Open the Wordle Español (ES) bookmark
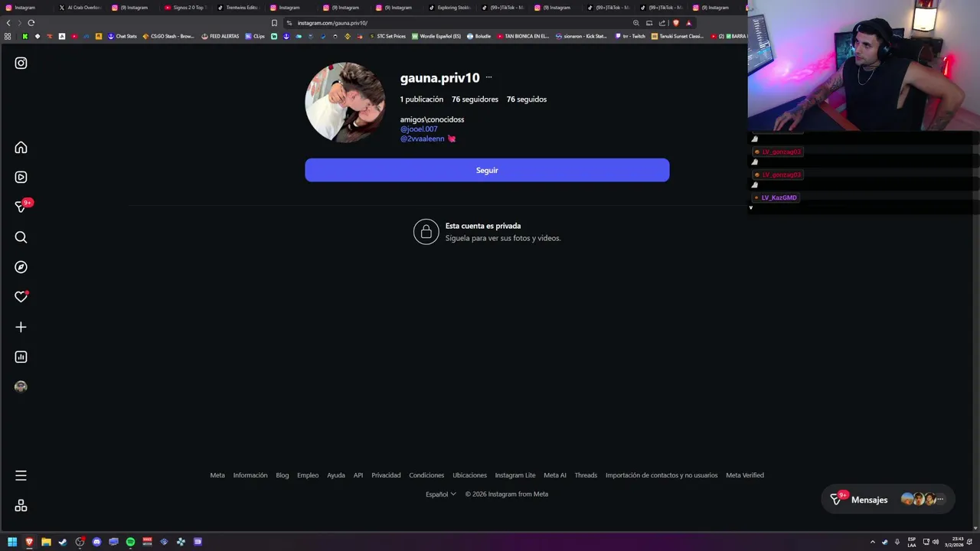The height and width of the screenshot is (551, 980). pyautogui.click(x=436, y=36)
